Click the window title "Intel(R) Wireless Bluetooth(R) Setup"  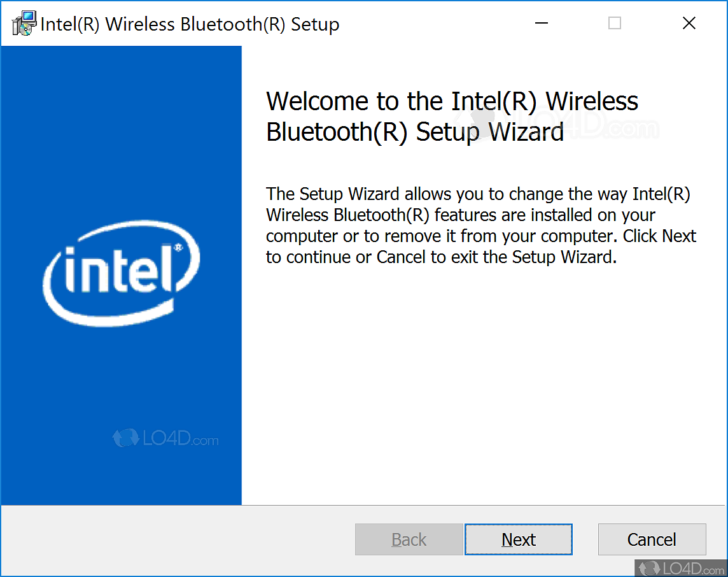(190, 25)
